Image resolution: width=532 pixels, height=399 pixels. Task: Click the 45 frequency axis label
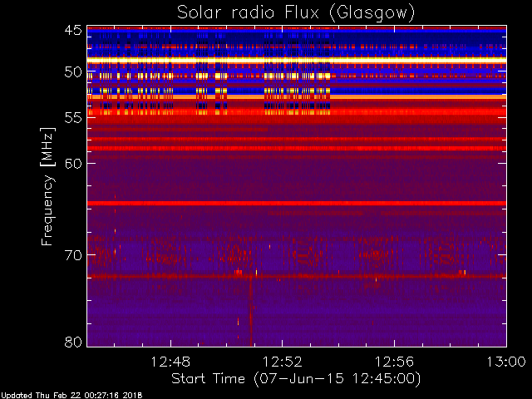coord(73,31)
